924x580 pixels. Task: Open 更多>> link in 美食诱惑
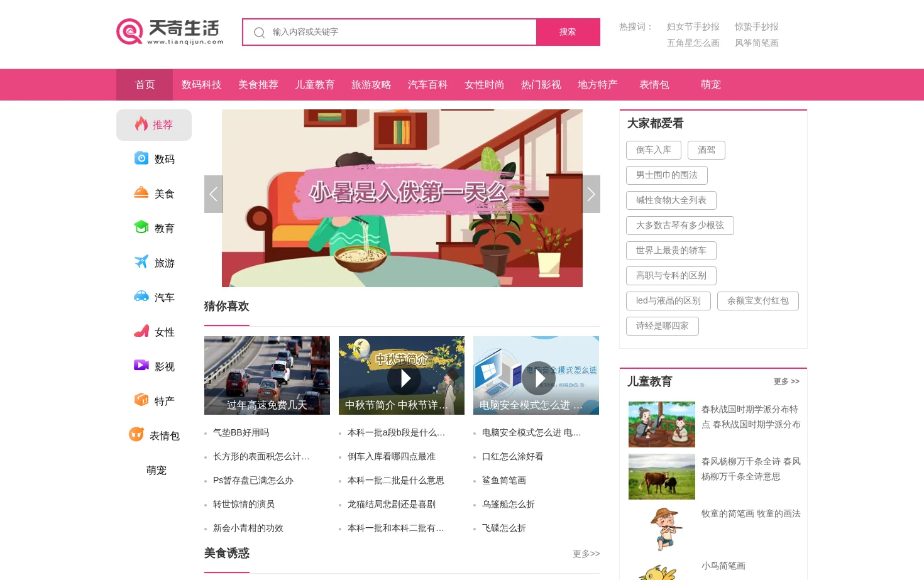(586, 554)
